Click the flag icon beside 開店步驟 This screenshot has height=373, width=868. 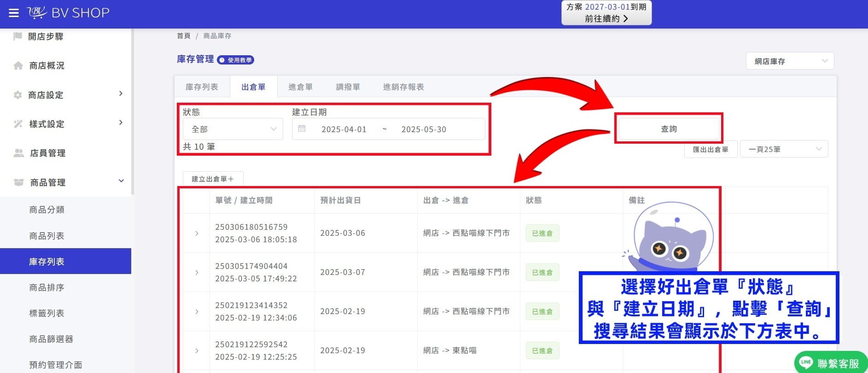(x=18, y=36)
